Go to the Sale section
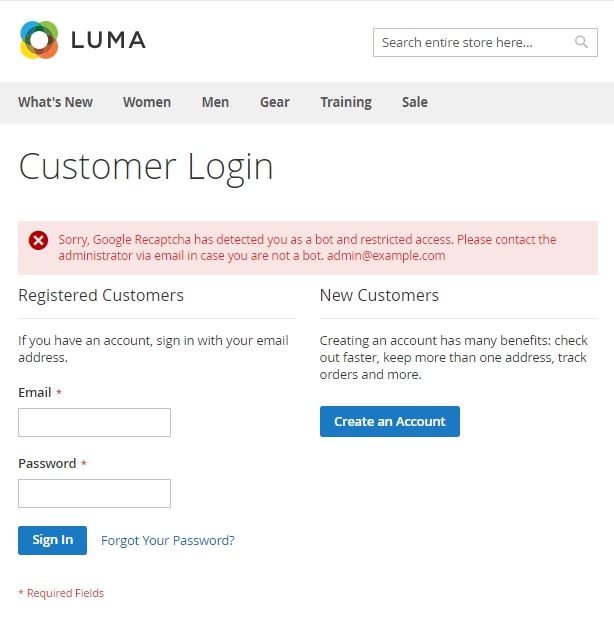The image size is (614, 620). (415, 102)
